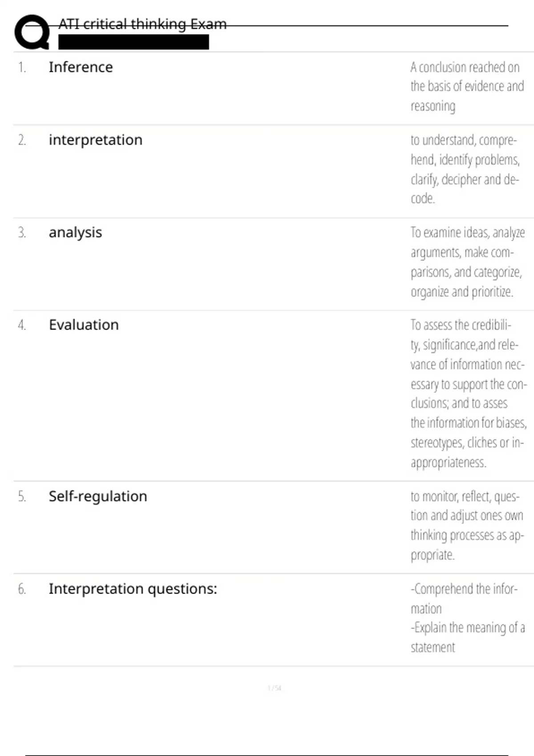The height and width of the screenshot is (756, 534).
Task: Click the definition starting "to monitor, reflect"
Action: [x=466, y=525]
